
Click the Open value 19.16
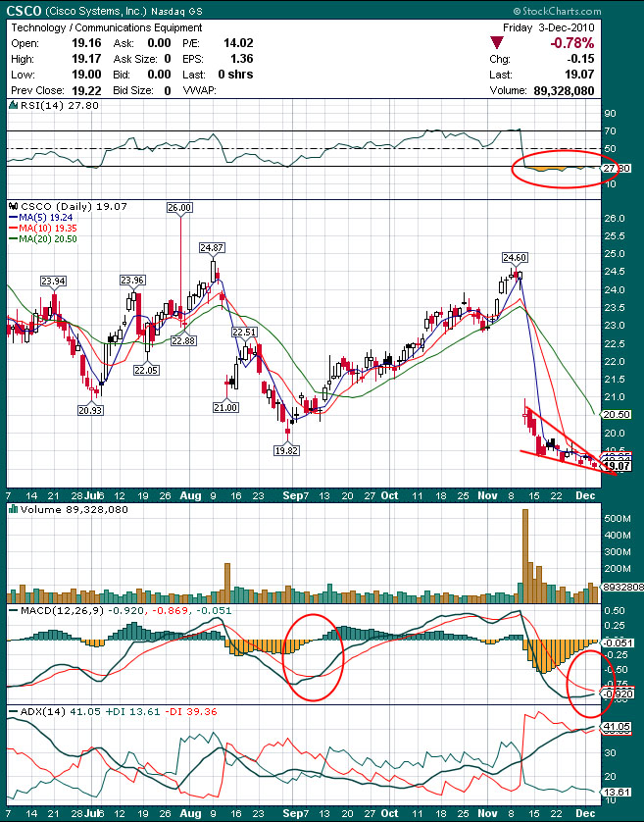pos(86,43)
